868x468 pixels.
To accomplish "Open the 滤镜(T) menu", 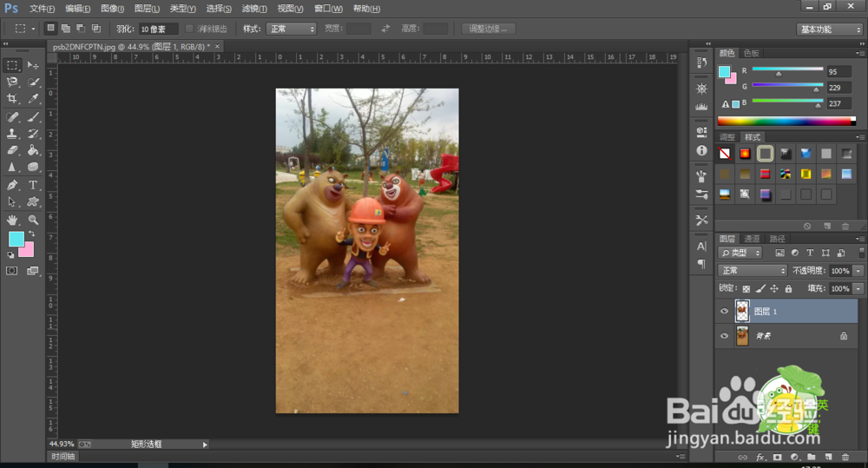I will coord(254,9).
